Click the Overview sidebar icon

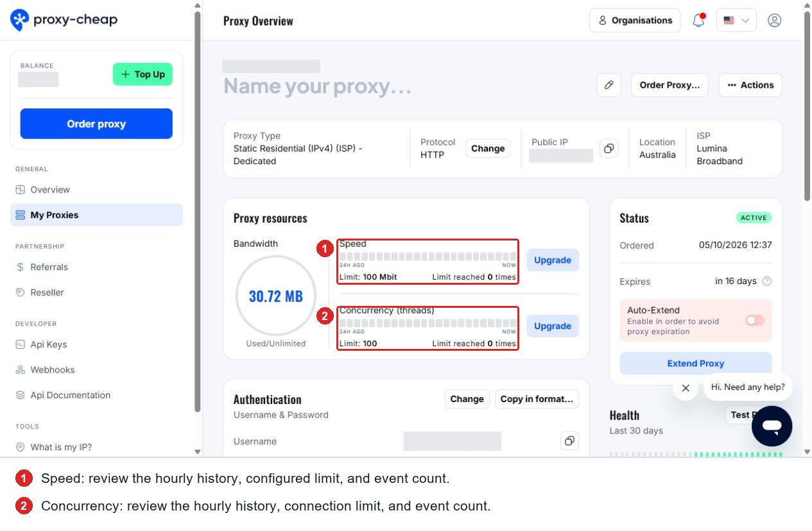point(21,190)
